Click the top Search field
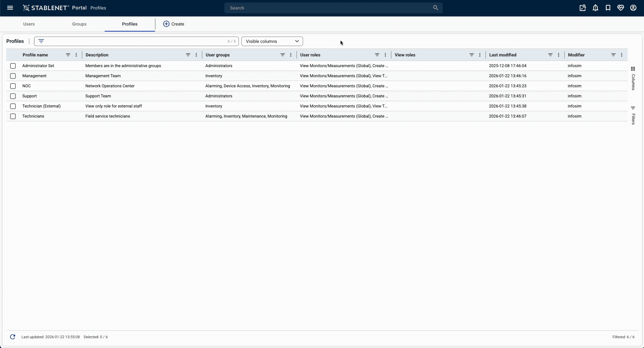Viewport: 644px width, 348px height. (x=331, y=8)
